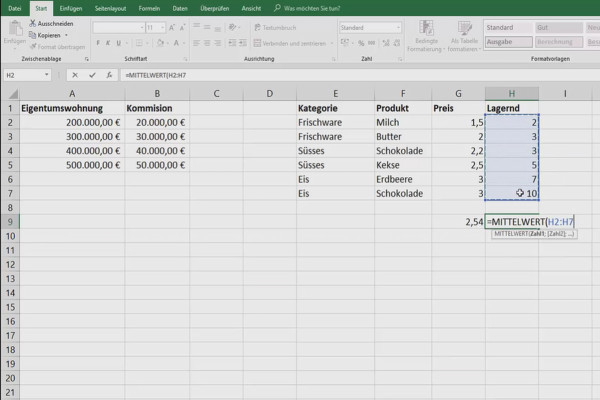This screenshot has width=600, height=400.
Task: Expand the Verbinden und zentrieren arrow
Action: [332, 43]
